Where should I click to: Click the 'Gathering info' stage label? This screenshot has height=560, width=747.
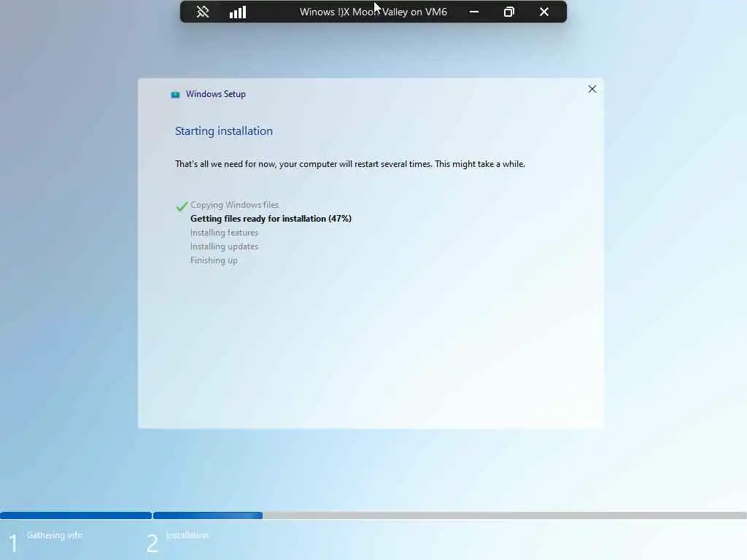[54, 535]
